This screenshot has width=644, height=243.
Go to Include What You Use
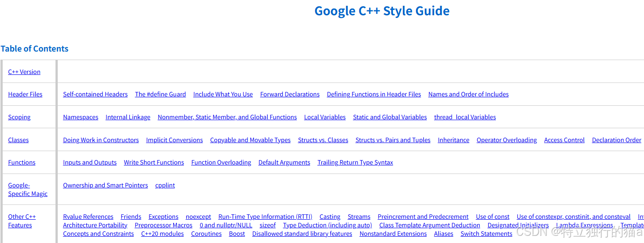pos(223,94)
